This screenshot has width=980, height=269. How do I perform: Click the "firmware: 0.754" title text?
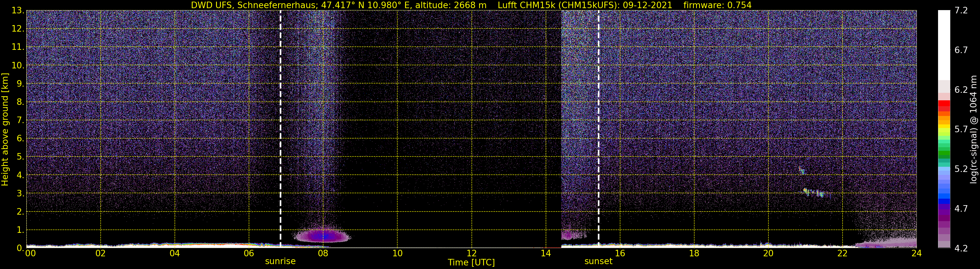click(718, 5)
